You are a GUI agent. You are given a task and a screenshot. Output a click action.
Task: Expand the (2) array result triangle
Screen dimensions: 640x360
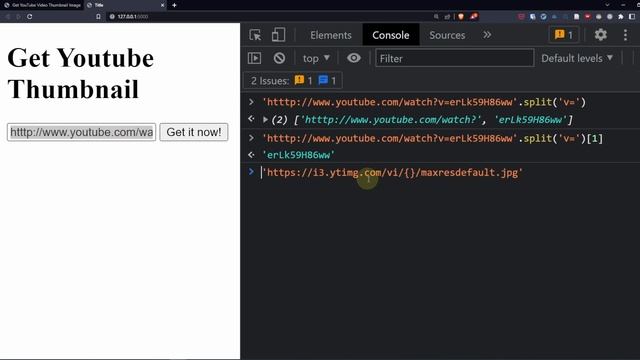[x=265, y=120]
